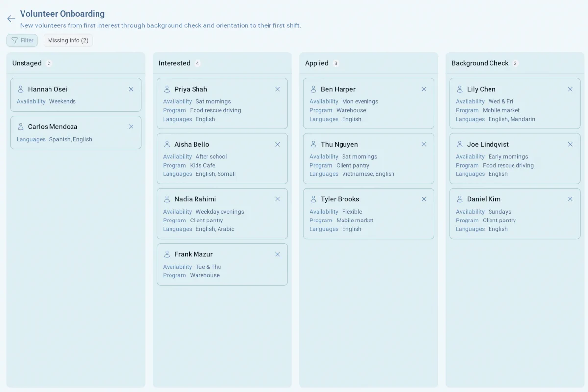Click person icon beside Ben Harper

point(314,89)
